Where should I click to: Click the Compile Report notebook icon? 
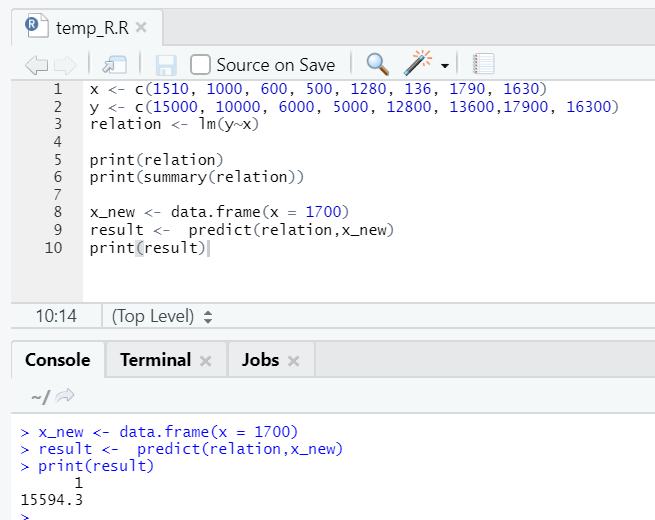pyautogui.click(x=483, y=64)
